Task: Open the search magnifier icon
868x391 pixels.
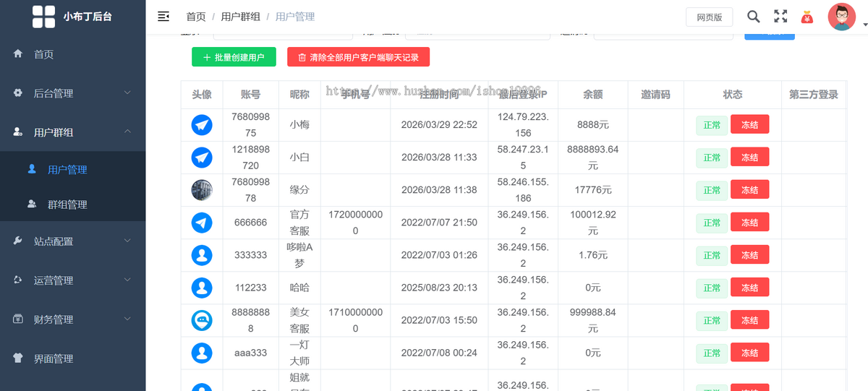Action: coord(753,16)
